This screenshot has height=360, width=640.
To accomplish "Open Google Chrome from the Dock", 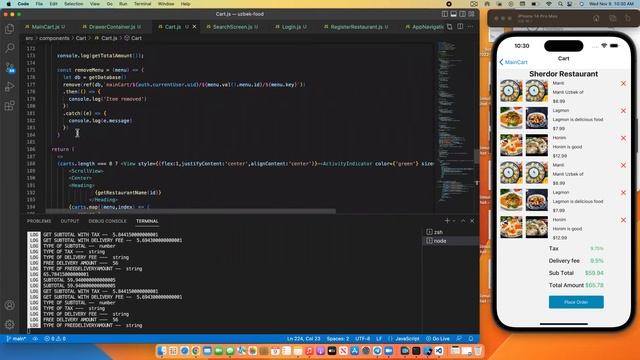I will (x=196, y=351).
